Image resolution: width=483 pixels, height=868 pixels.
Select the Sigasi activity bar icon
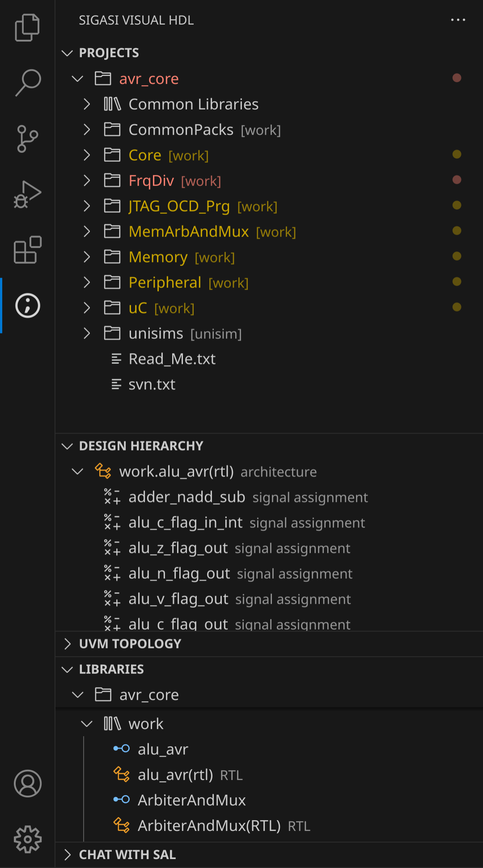27,306
